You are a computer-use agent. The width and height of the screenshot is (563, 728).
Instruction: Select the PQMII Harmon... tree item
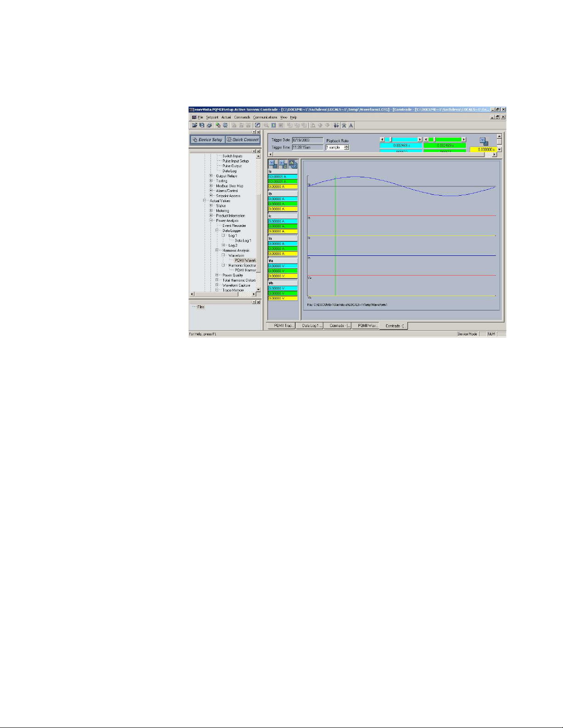click(x=245, y=270)
